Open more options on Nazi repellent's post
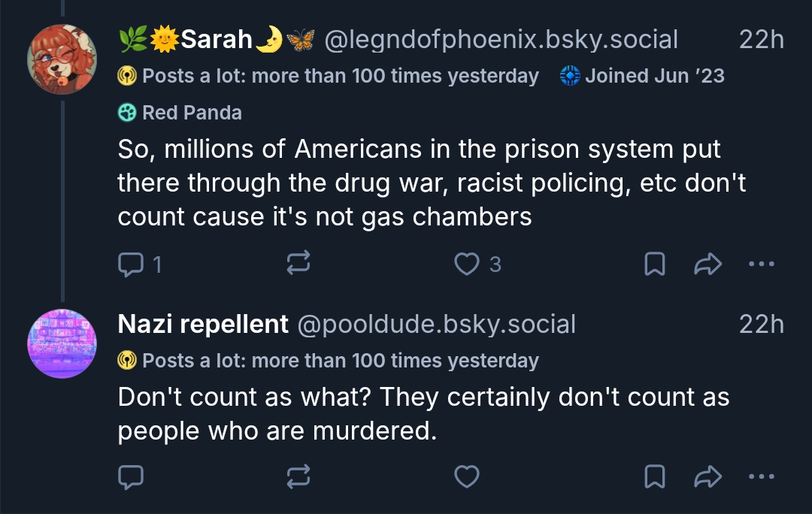This screenshot has width=812, height=514. [762, 476]
